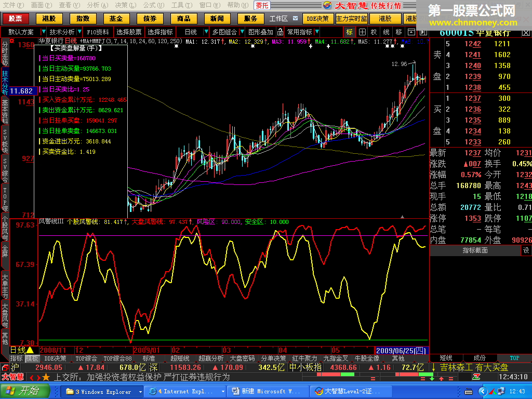Click the lock icon beside 图形叠加
Viewport: 532px width, 399px height.
[x=280, y=32]
